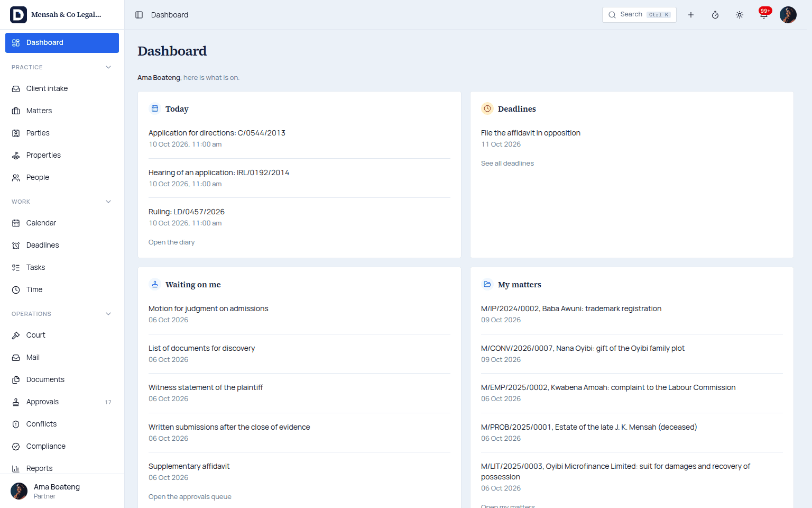Image resolution: width=812 pixels, height=508 pixels.
Task: Open the approvals queue link
Action: [190, 497]
